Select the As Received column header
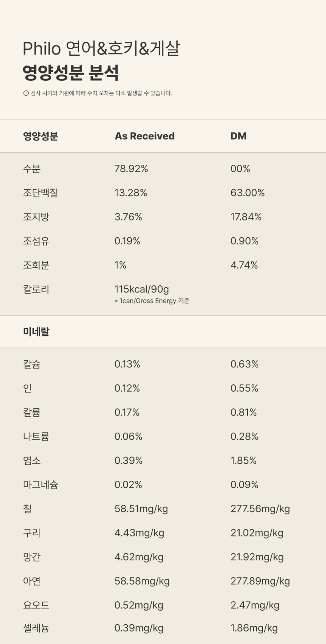The image size is (326, 644). point(145,136)
